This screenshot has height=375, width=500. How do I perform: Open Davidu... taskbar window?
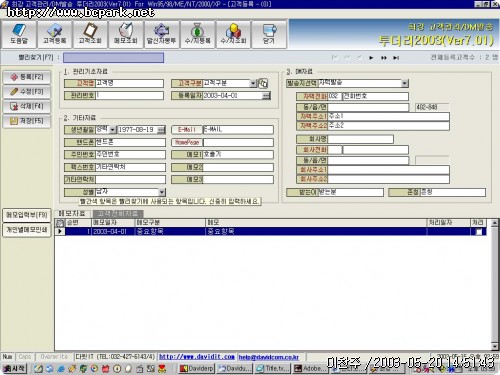click(x=235, y=369)
